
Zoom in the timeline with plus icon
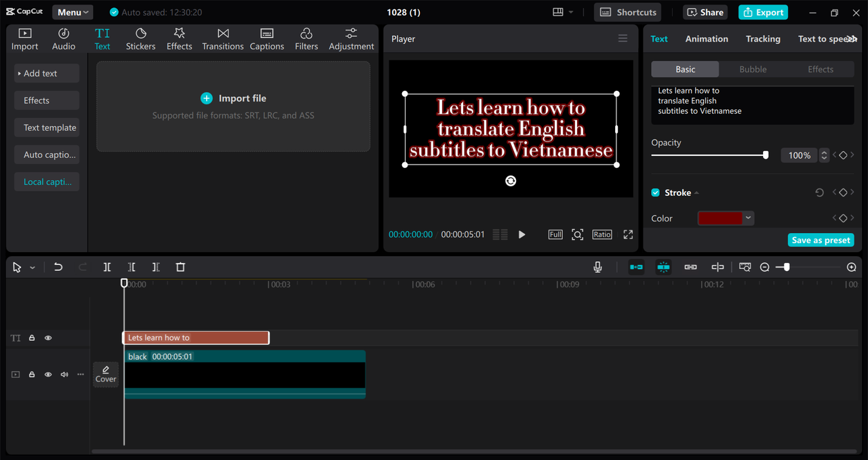pyautogui.click(x=852, y=268)
